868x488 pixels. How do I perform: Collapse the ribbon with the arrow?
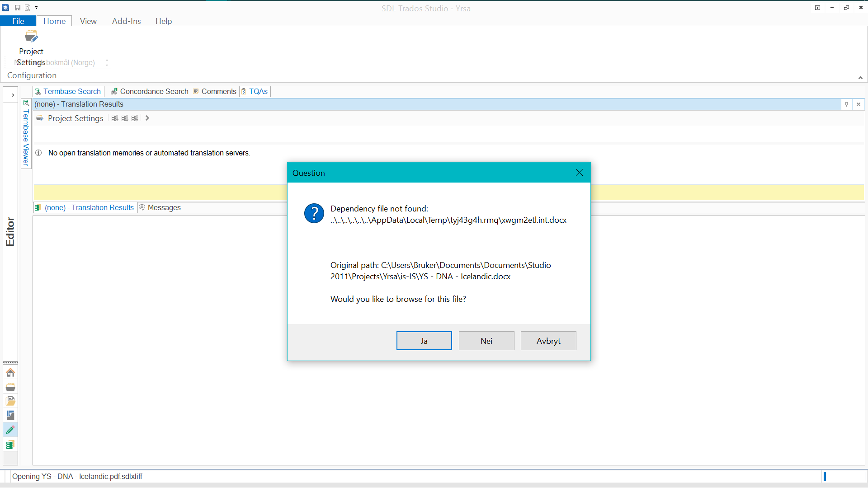pyautogui.click(x=860, y=78)
